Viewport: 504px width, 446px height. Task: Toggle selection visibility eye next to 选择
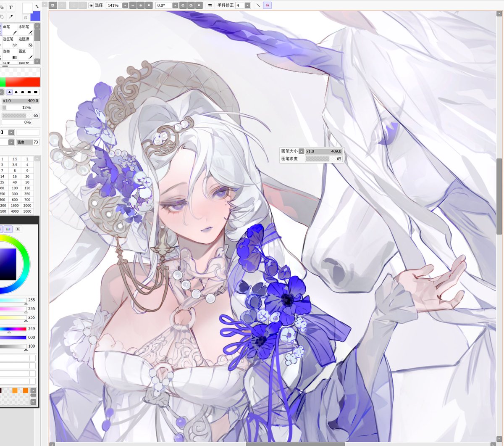tap(91, 5)
